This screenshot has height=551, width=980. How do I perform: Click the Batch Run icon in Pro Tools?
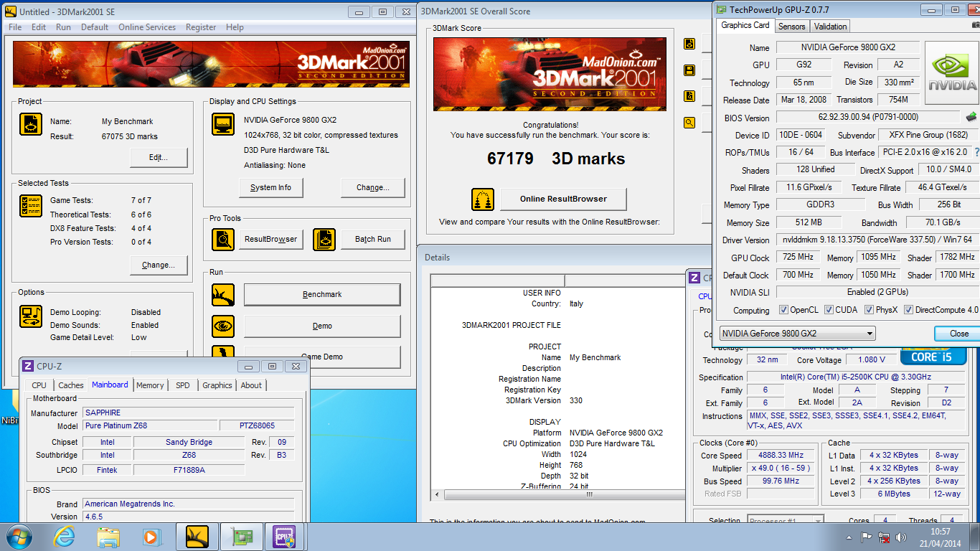point(324,239)
